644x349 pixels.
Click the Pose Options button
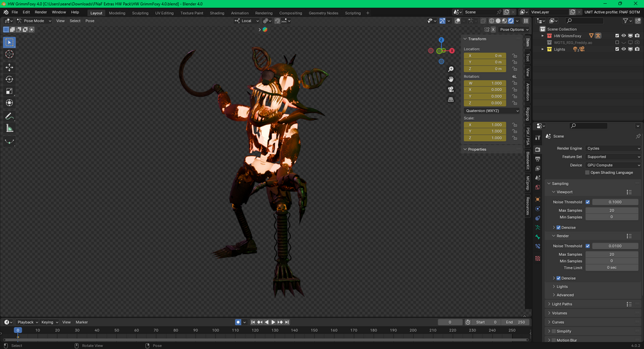click(x=514, y=30)
